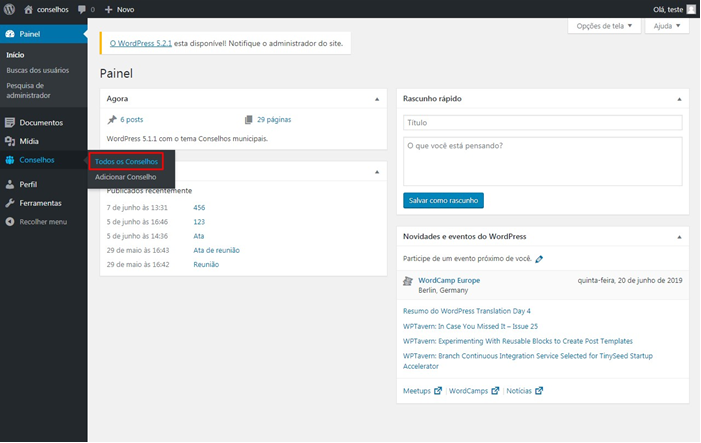This screenshot has height=443, width=701.
Task: Click the Recolher menu arrow icon
Action: pyautogui.click(x=10, y=222)
